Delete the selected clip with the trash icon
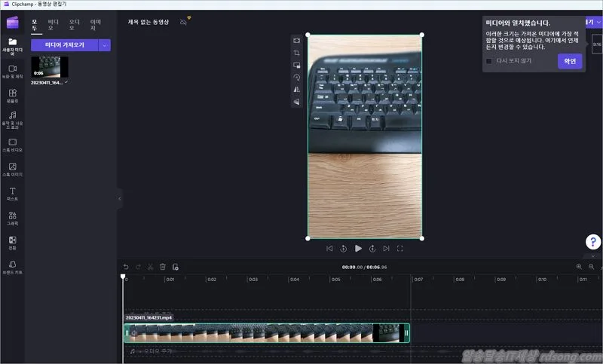Screen dimensions: 603x364 [162, 267]
